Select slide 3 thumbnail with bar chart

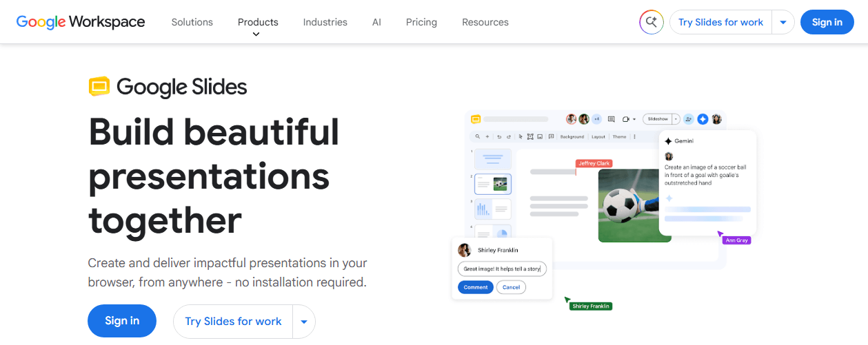pyautogui.click(x=493, y=209)
